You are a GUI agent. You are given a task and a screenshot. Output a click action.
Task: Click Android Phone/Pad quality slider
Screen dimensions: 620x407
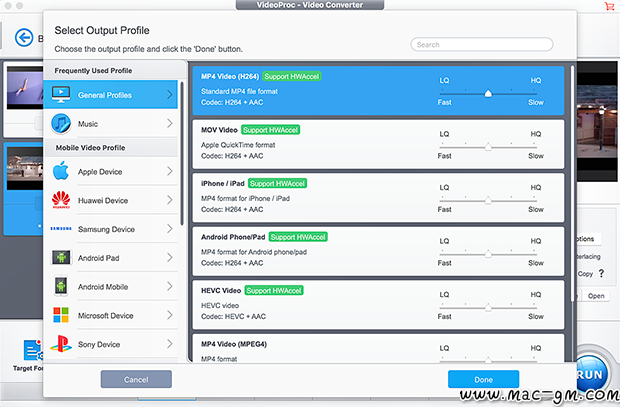pos(488,254)
